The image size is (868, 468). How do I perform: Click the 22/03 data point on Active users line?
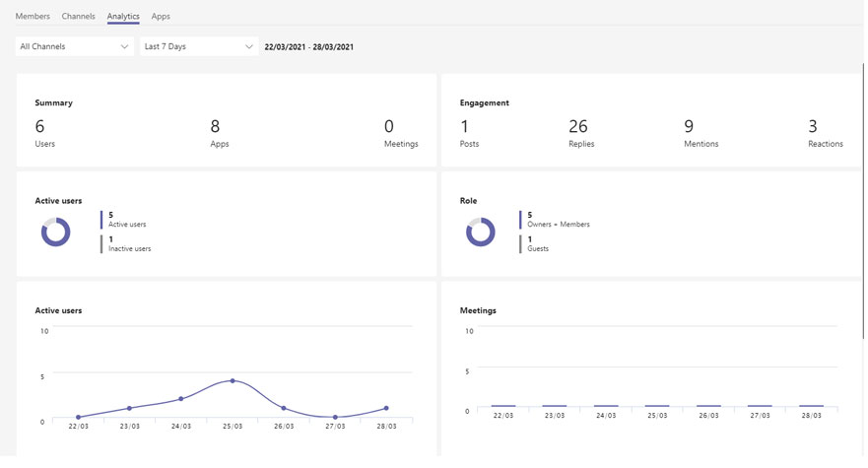coord(78,417)
